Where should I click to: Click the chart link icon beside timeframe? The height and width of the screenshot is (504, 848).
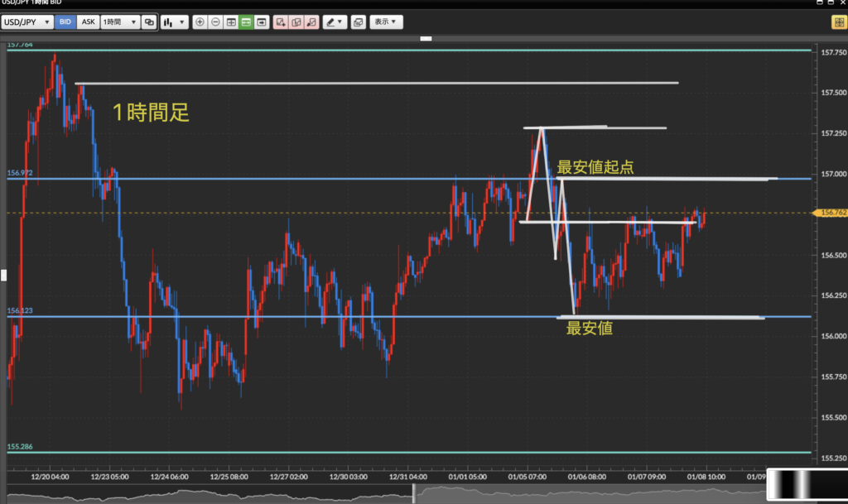tap(149, 22)
